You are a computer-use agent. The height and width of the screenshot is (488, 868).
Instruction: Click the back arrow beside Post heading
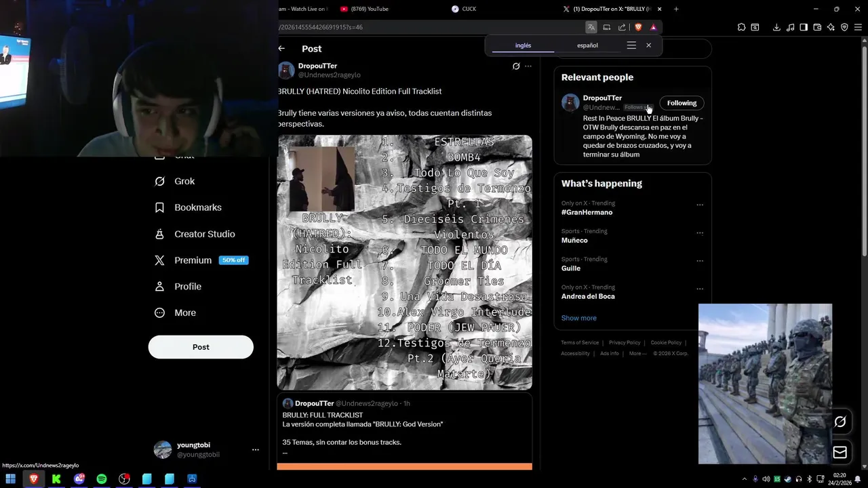point(281,49)
